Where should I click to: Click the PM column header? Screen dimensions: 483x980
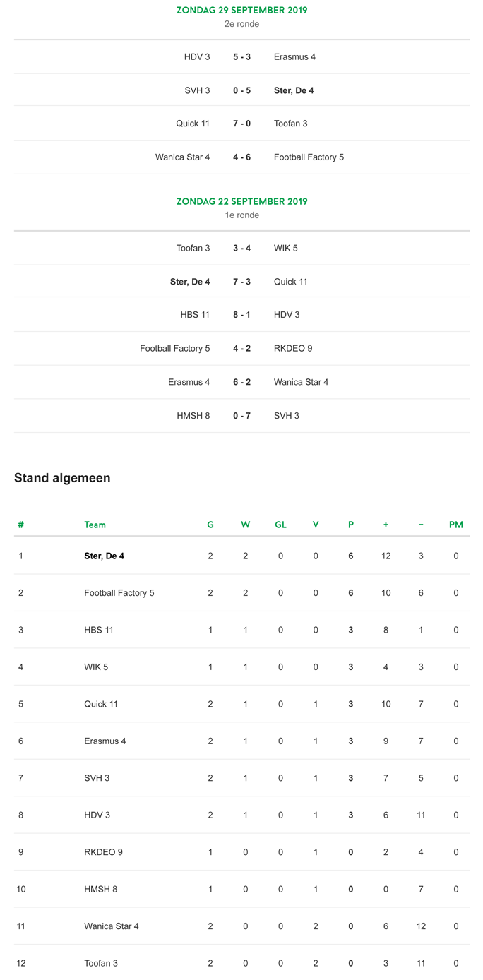pos(456,525)
